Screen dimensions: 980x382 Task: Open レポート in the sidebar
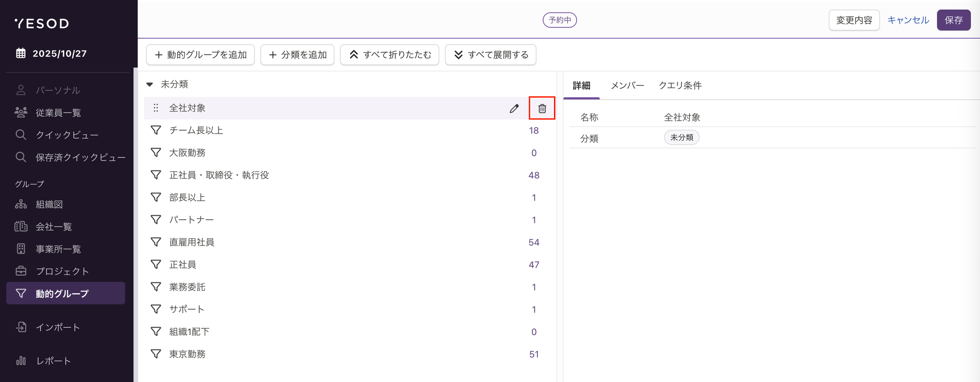tap(53, 361)
